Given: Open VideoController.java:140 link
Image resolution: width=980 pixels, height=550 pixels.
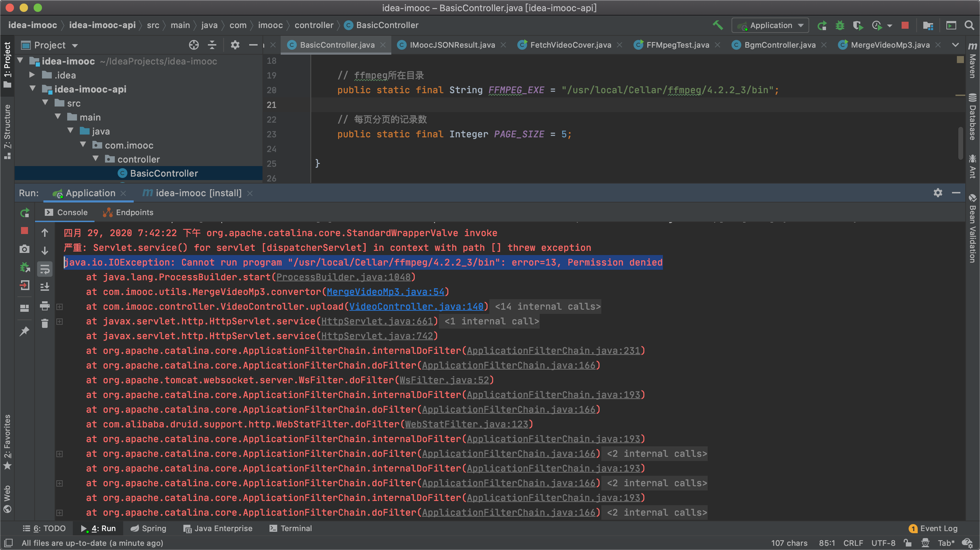Looking at the screenshot, I should pyautogui.click(x=416, y=307).
